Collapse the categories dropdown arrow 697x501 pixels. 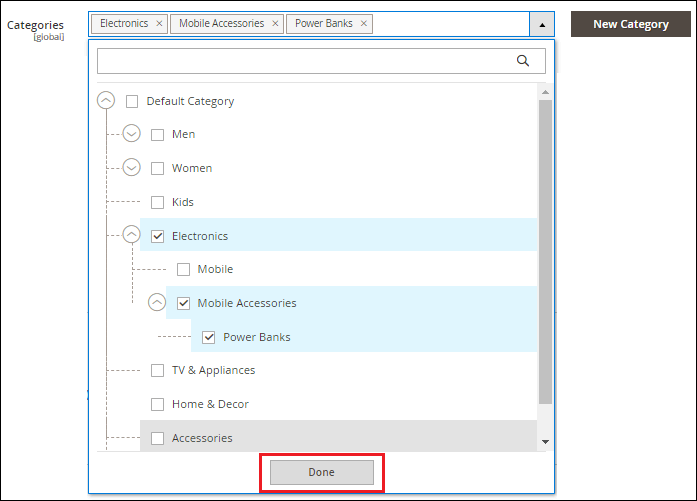pos(542,24)
